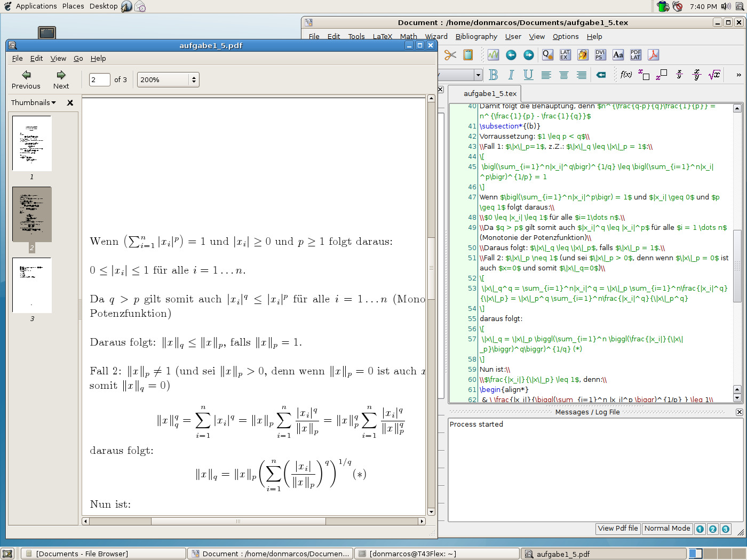Select the aufgabe1_5.tex editor tab
The width and height of the screenshot is (747, 560).
click(490, 93)
